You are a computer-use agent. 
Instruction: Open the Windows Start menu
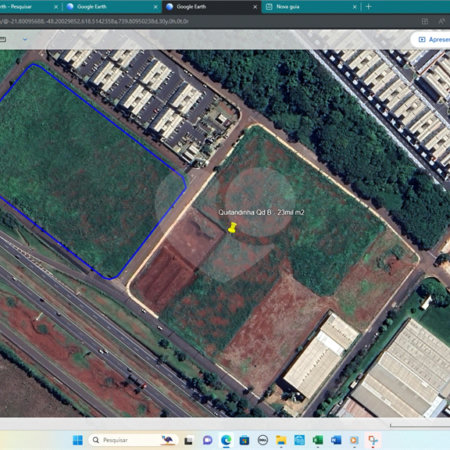click(x=78, y=440)
